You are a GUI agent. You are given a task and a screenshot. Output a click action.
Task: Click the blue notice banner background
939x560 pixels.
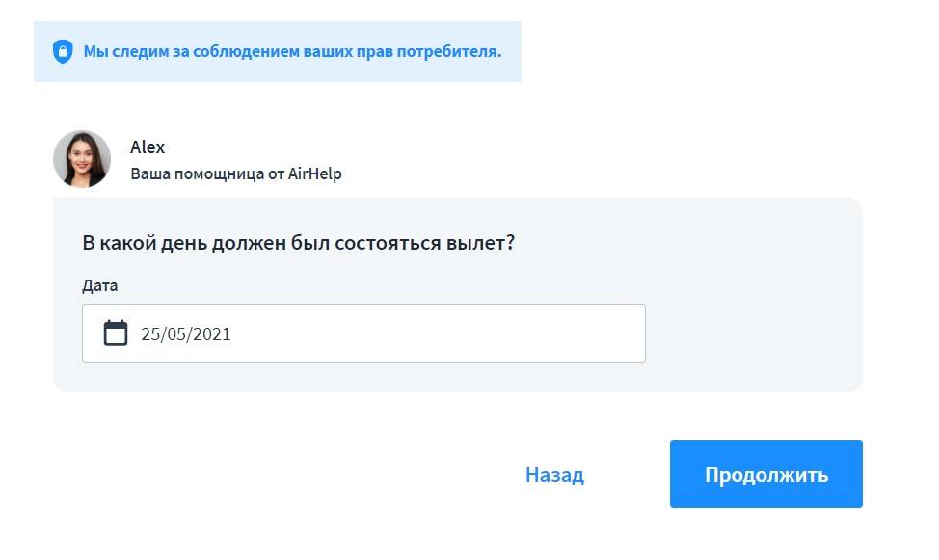click(289, 71)
